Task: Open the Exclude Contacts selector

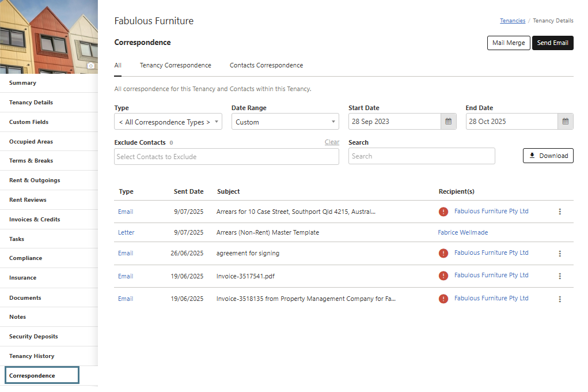Action: (x=226, y=157)
